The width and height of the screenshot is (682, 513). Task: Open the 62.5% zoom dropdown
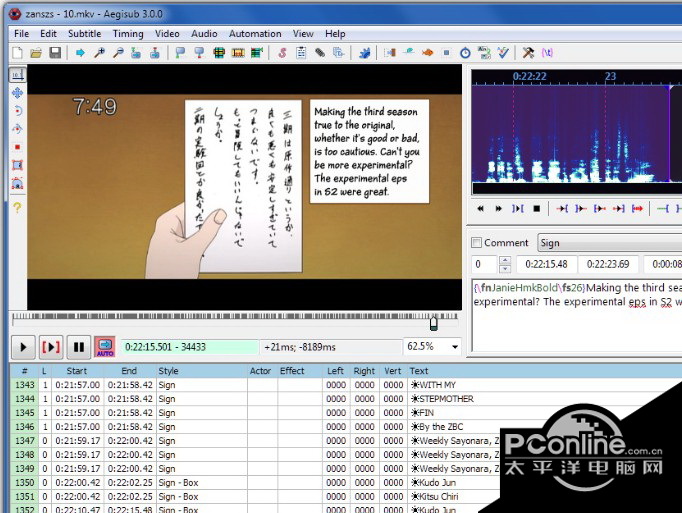pos(455,347)
